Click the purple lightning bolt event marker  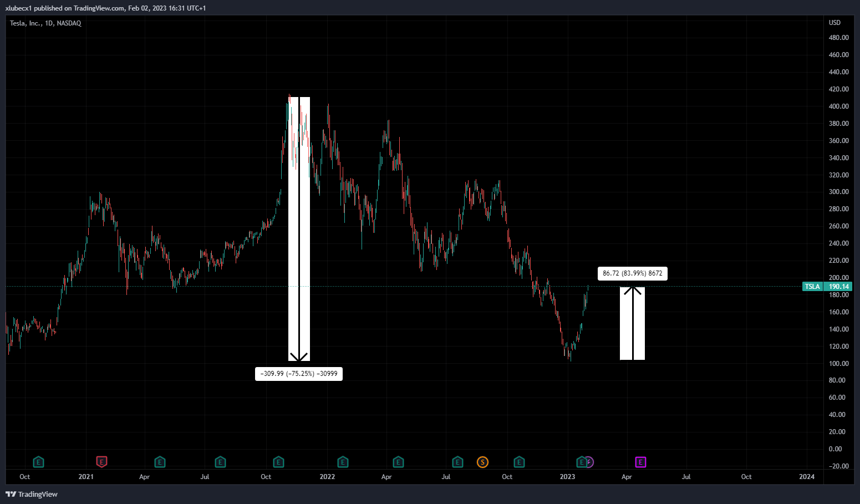589,462
